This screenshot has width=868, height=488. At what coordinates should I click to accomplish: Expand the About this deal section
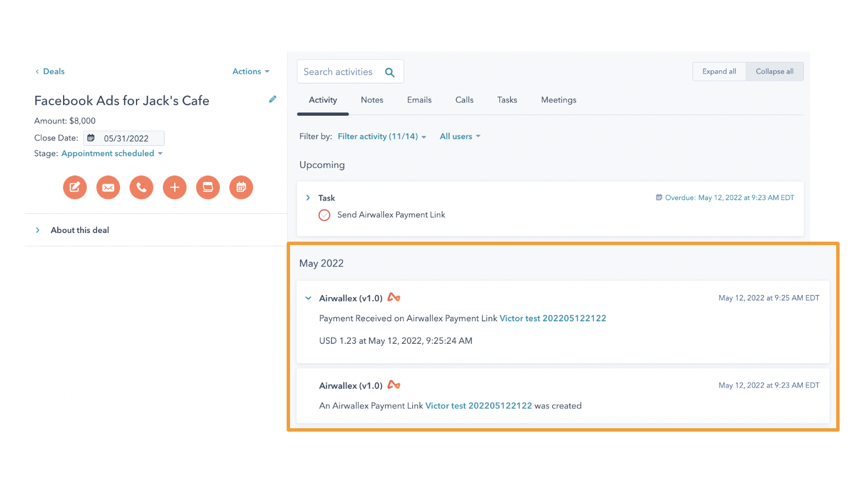click(38, 230)
